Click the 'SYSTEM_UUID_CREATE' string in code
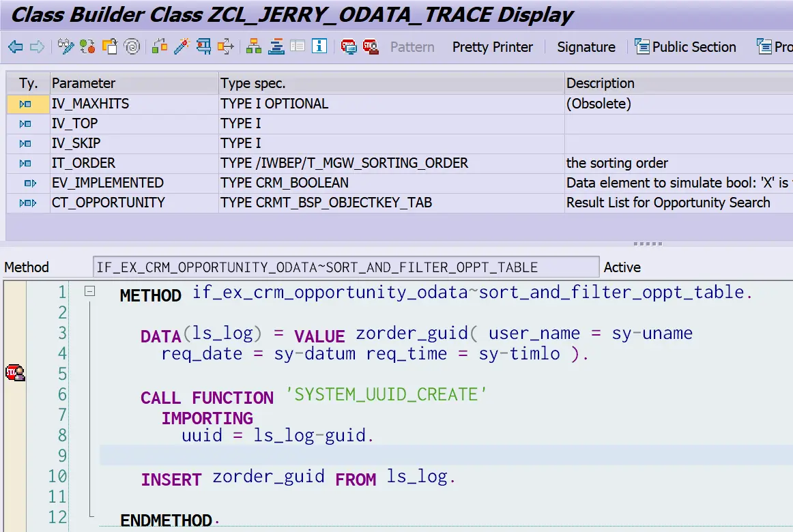The width and height of the screenshot is (793, 532). pos(386,394)
